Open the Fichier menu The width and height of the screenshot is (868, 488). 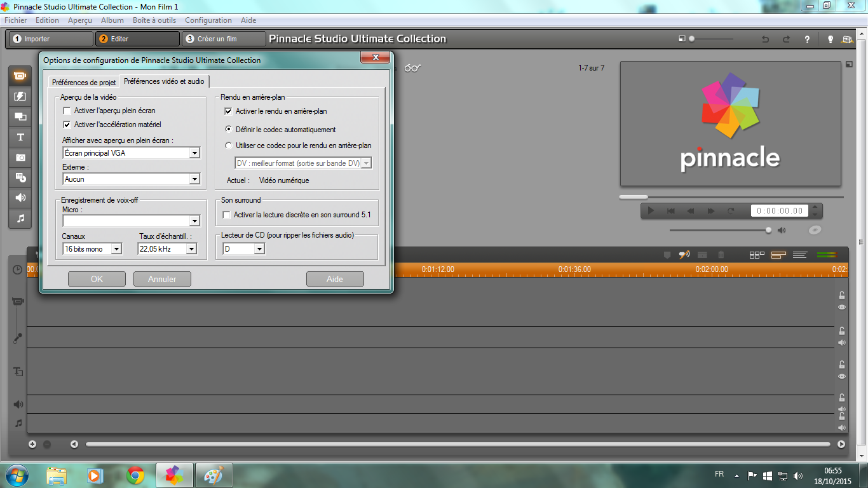16,20
